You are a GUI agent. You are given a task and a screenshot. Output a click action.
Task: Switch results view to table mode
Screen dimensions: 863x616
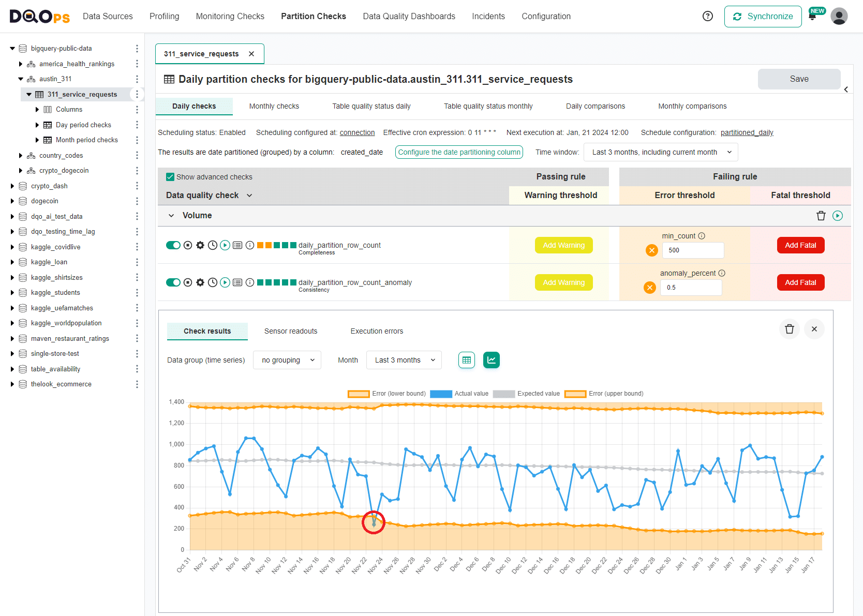coord(466,360)
